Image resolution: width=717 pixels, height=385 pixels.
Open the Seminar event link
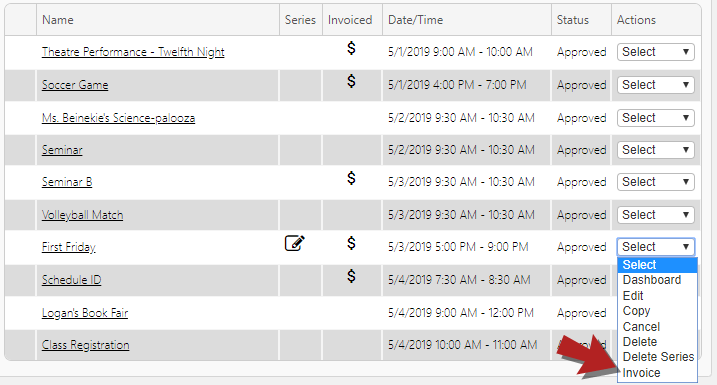[62, 150]
